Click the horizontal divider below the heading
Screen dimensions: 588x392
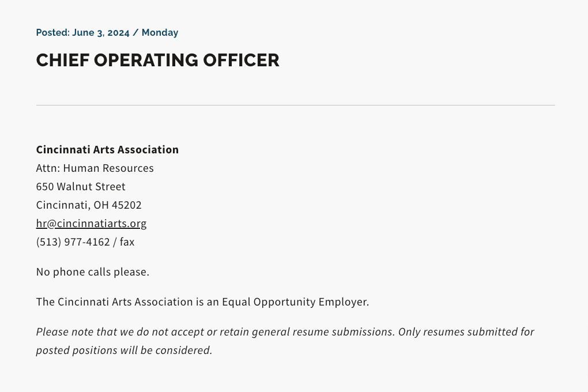[x=296, y=105]
